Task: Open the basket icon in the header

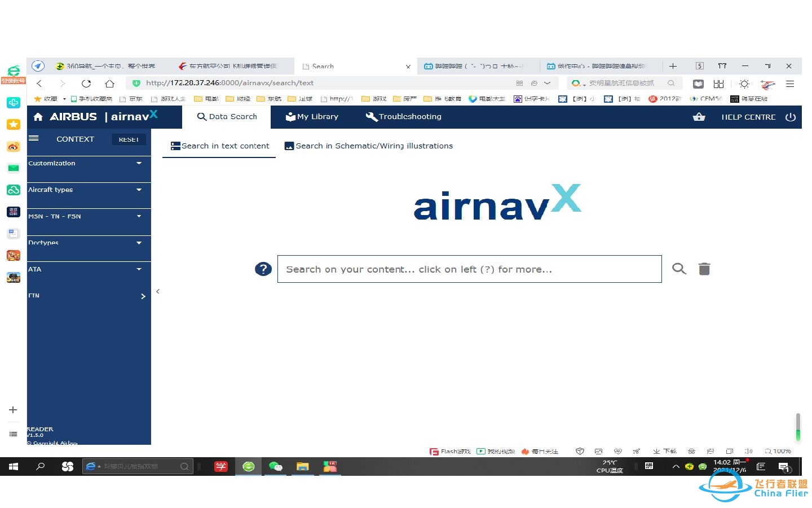Action: tap(699, 117)
